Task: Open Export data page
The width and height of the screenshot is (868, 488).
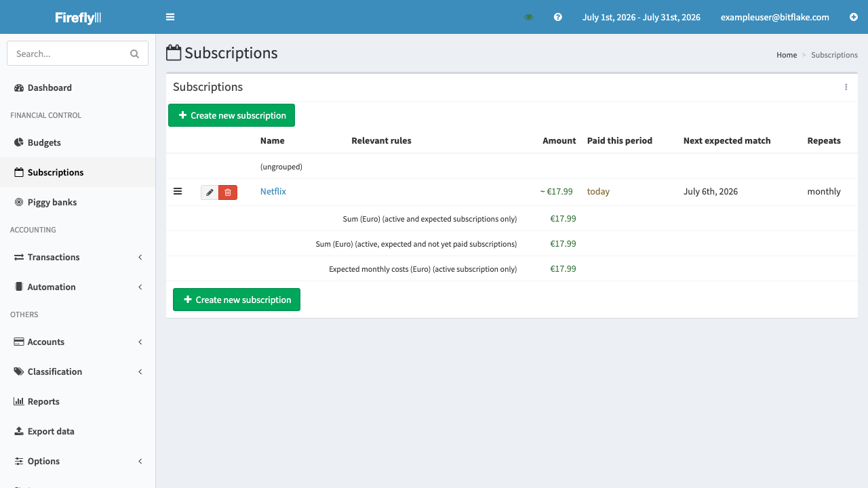Action: point(78,431)
